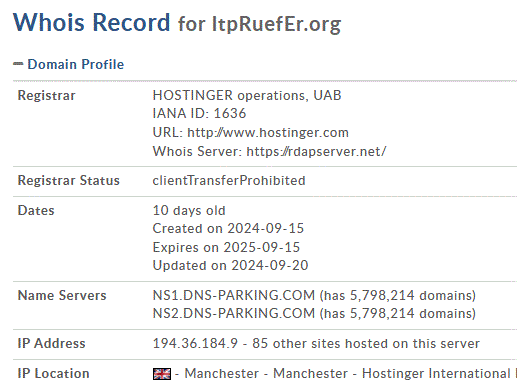Click the https://rdapserver.net/ whois server
The image size is (518, 383).
(x=316, y=152)
